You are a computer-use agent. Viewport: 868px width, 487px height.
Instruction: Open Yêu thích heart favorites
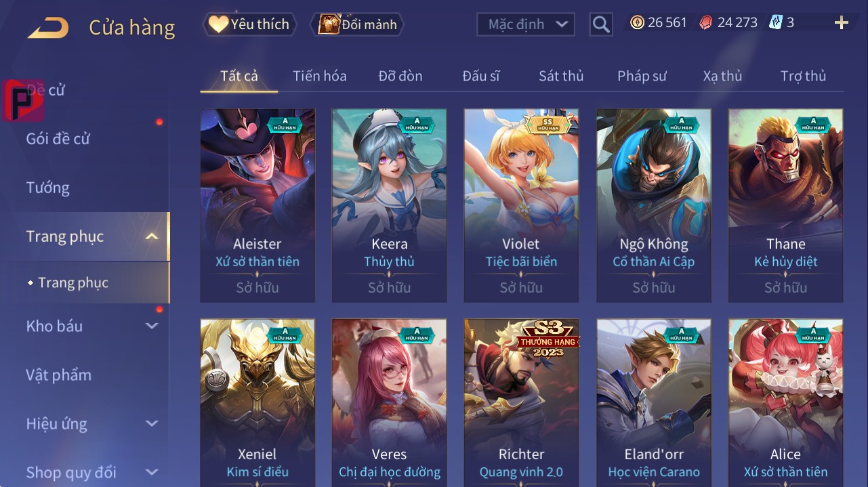tap(249, 24)
